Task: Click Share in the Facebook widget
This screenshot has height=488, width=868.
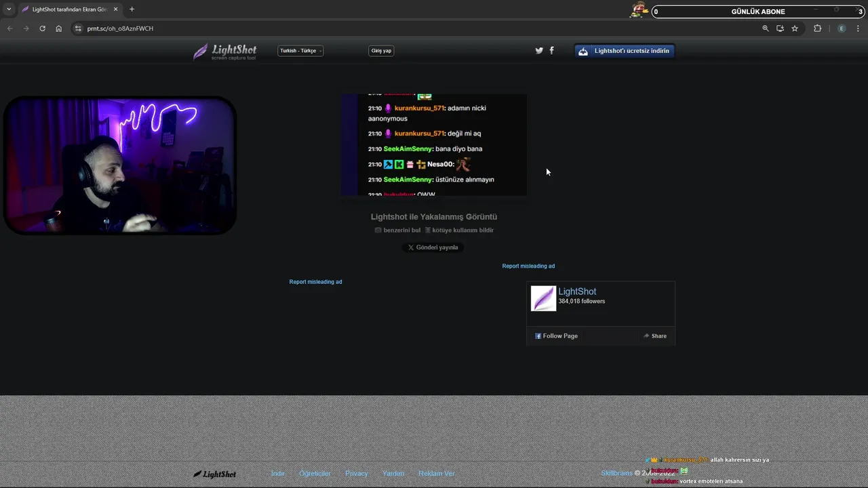Action: [655, 336]
